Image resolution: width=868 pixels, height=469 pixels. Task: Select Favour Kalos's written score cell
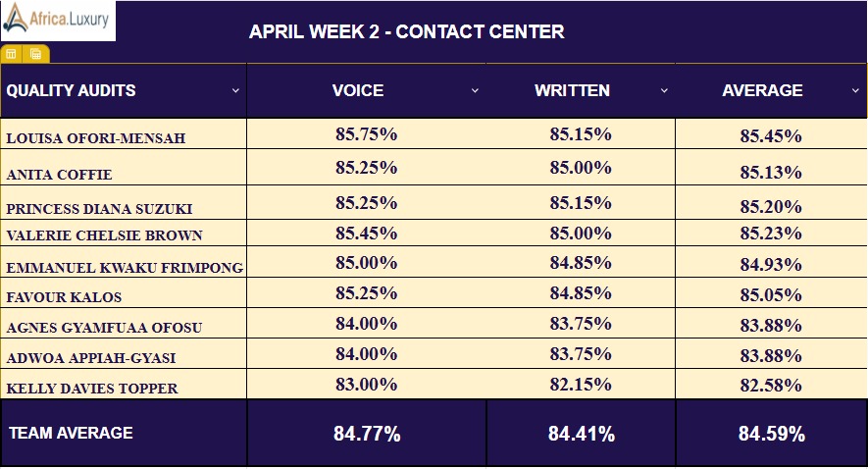click(x=581, y=293)
